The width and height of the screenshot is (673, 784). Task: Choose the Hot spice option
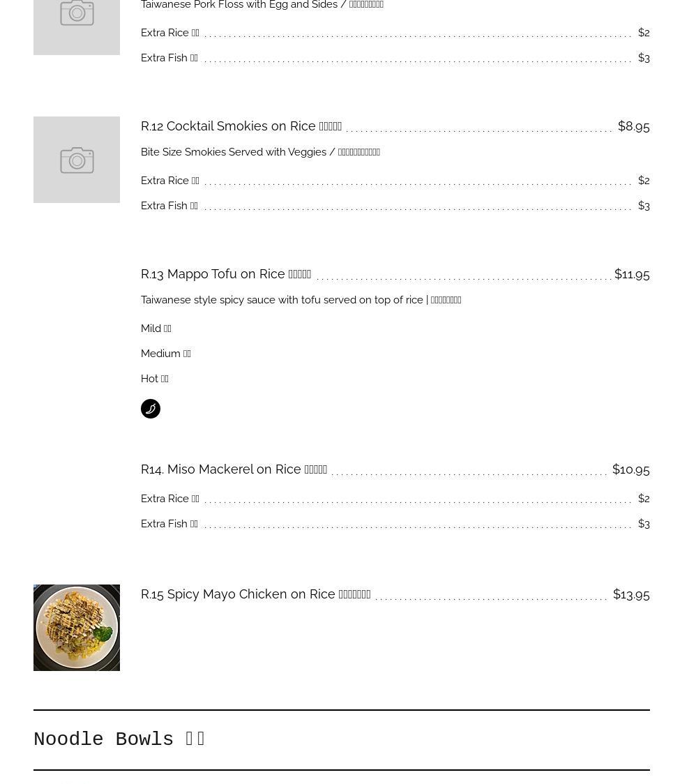154,379
